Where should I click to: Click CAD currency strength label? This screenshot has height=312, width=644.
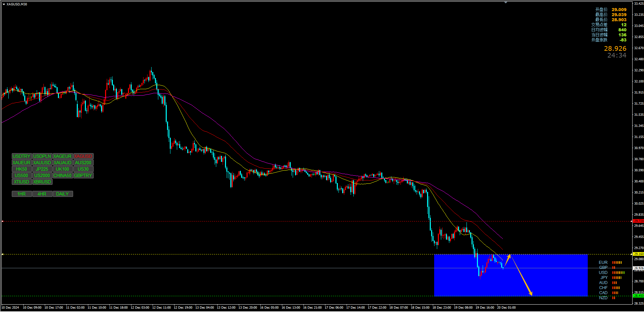pos(603,293)
